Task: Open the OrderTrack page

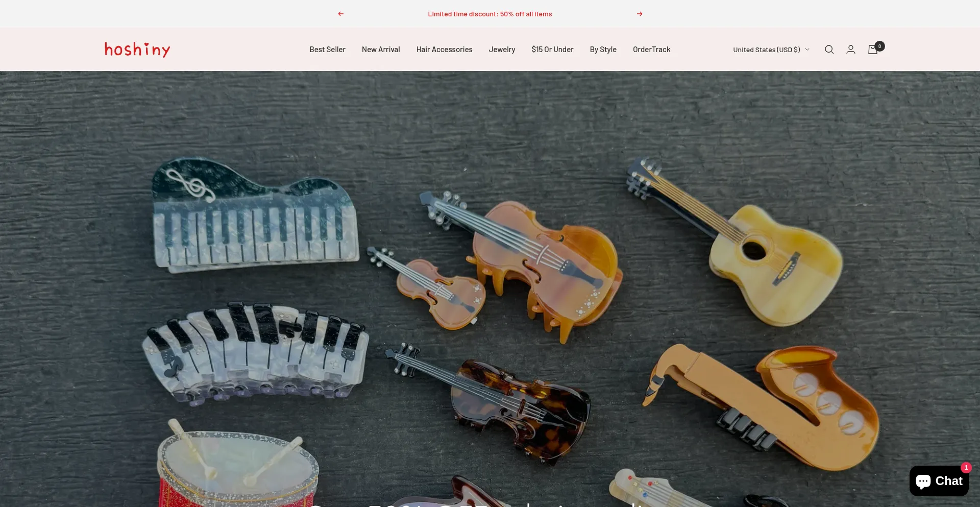Action: (651, 50)
